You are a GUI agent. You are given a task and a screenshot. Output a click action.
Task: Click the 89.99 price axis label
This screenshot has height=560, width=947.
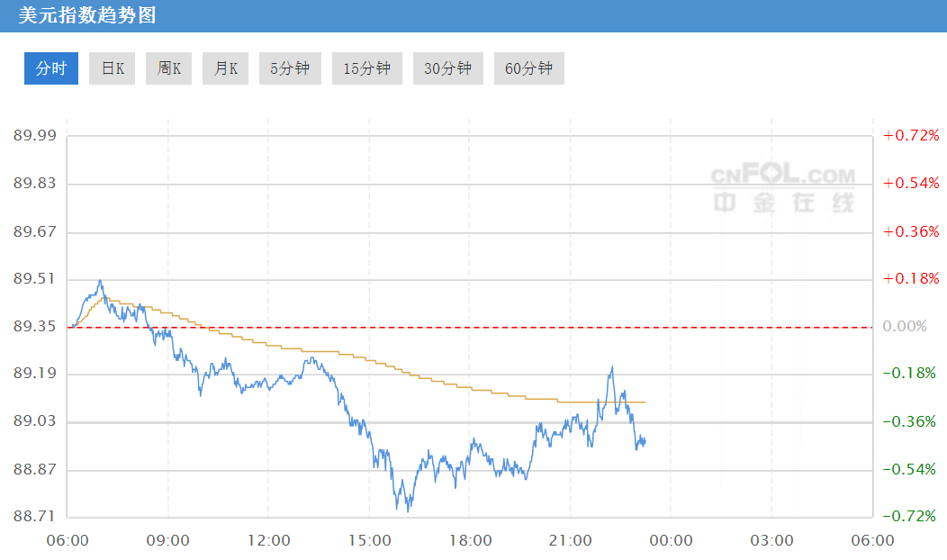click(x=35, y=136)
